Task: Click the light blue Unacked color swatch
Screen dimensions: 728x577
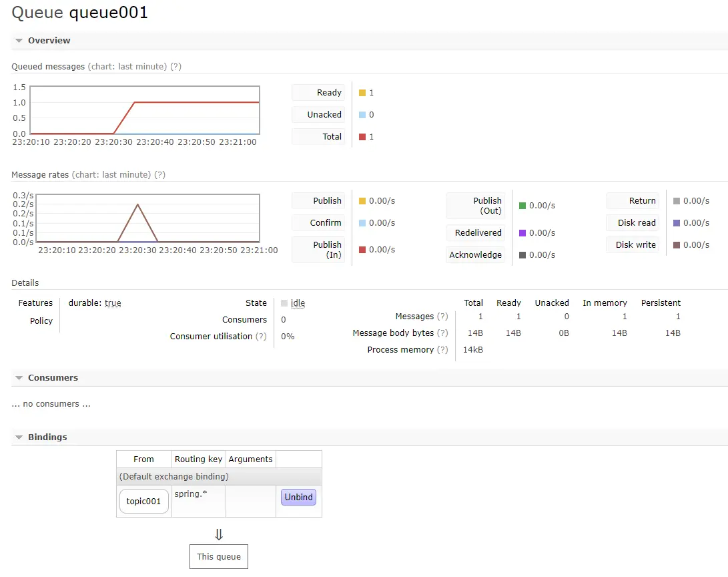Action: 362,115
